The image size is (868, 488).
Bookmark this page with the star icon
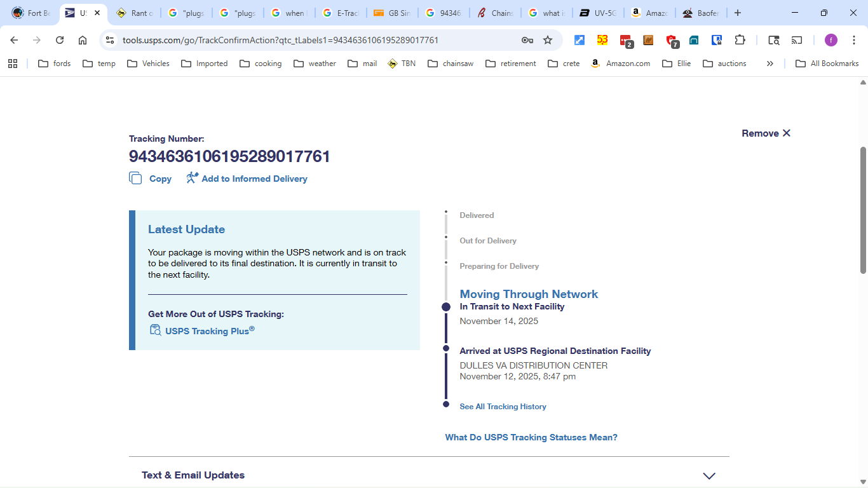[x=548, y=40]
